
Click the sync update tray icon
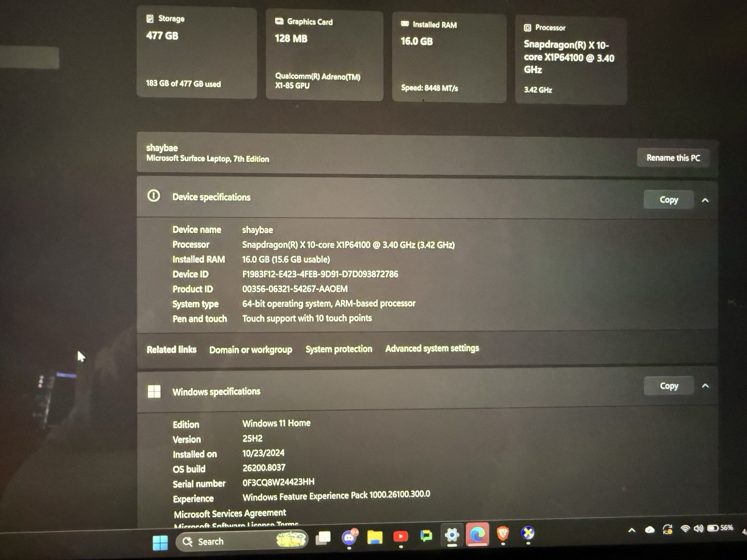[x=668, y=529]
